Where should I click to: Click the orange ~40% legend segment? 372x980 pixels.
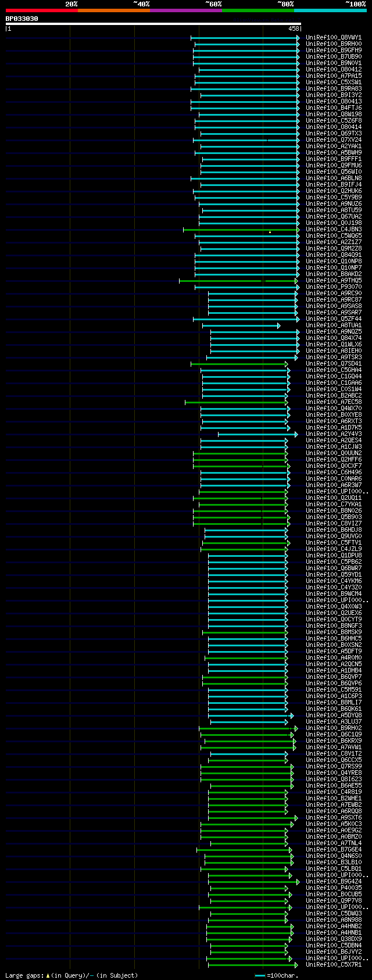113,10
